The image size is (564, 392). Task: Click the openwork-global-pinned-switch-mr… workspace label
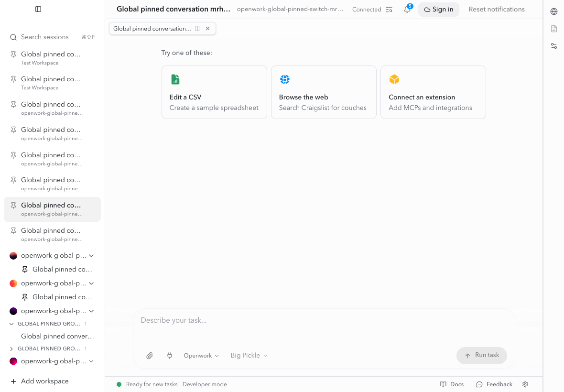290,10
